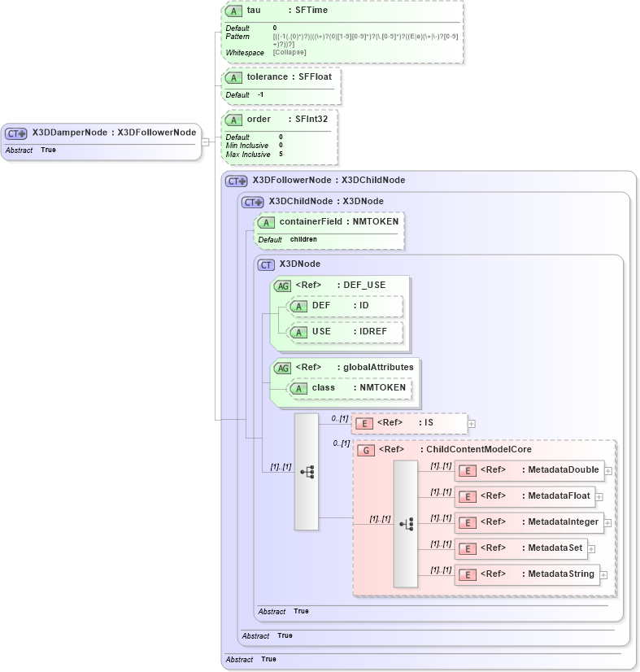Viewport: 640px width, 672px height.
Task: Expand the MetadataDouble plus box
Action: pos(607,471)
